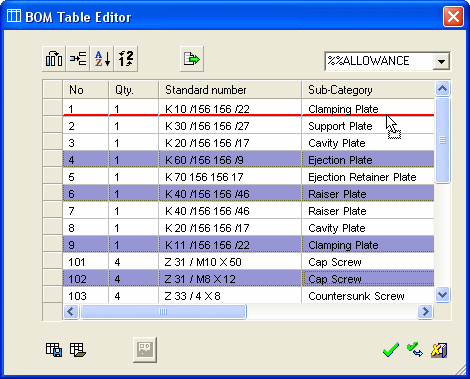
Task: Click cell K 11 /156 156 /22
Action: coord(230,245)
